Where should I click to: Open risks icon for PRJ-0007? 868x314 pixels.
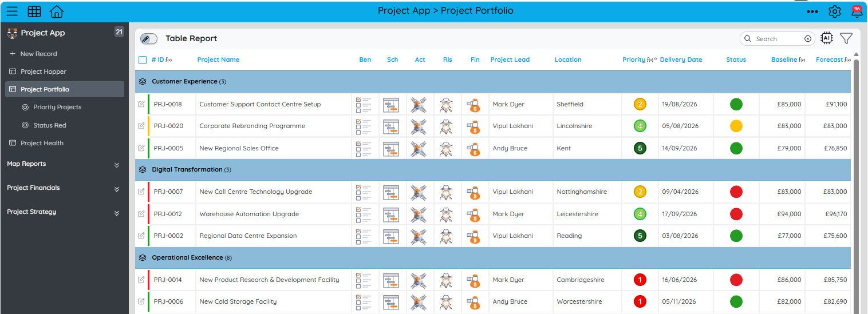(x=446, y=192)
